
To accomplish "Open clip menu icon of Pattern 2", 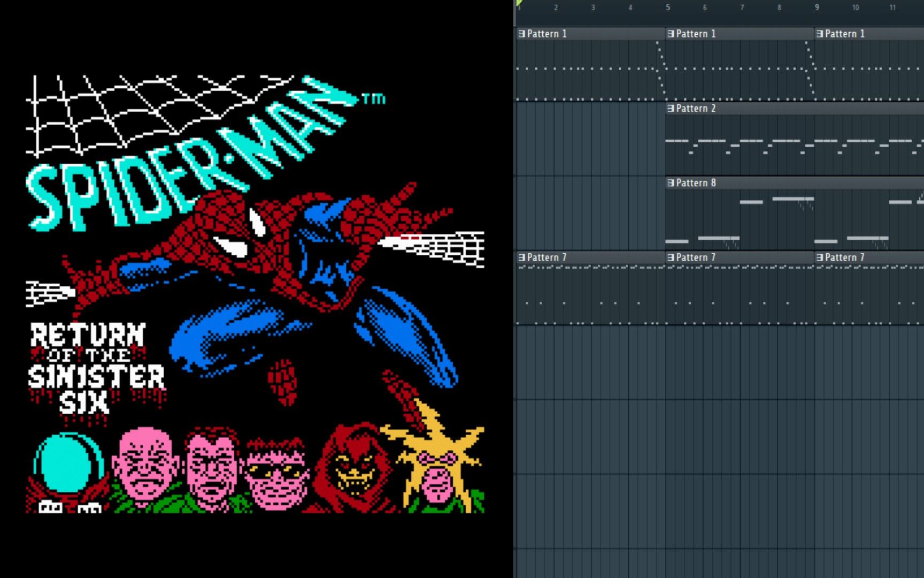I will [x=671, y=108].
